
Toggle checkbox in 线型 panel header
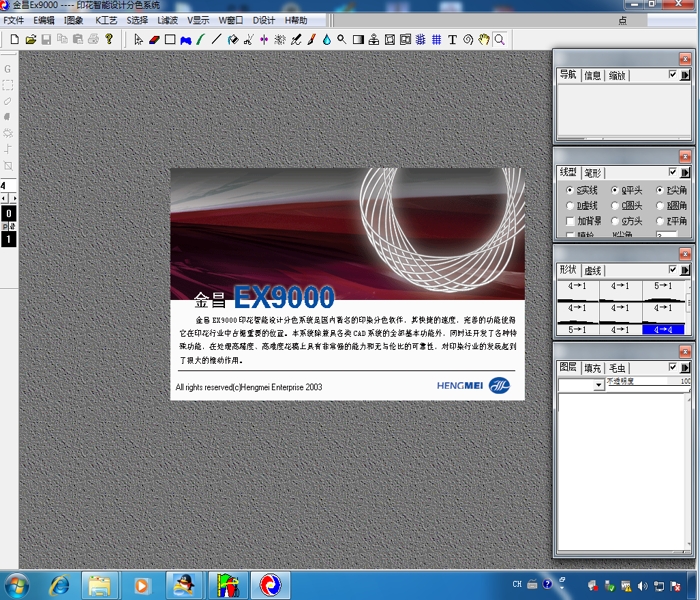673,172
